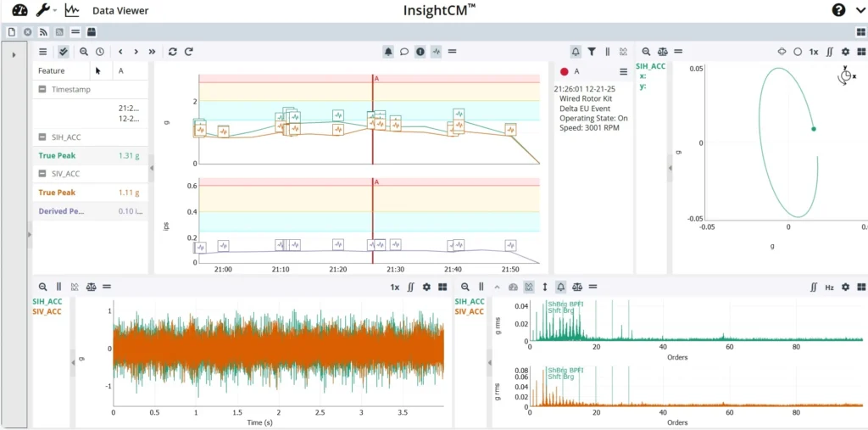Toggle the comment bubble annotations in trend toolbar
The image size is (868, 430).
(x=404, y=52)
